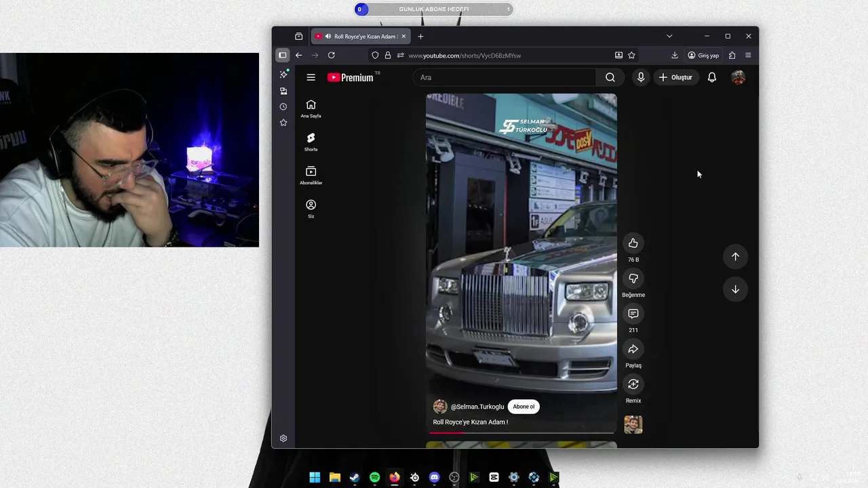This screenshot has width=868, height=488.
Task: Focus the Ara search field
Action: tap(505, 77)
